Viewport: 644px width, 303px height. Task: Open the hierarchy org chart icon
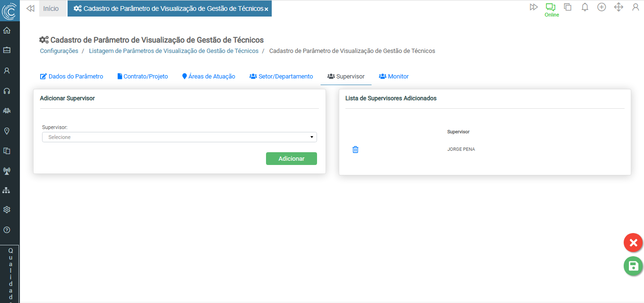pos(7,190)
